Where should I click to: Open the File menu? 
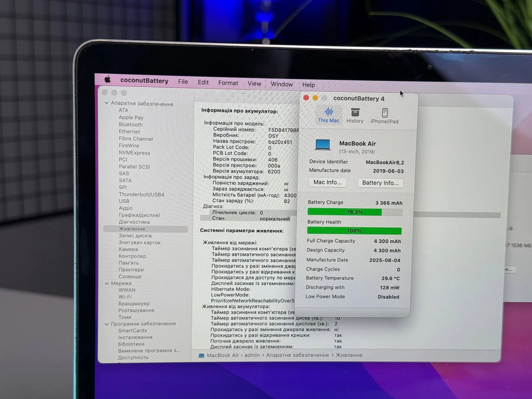coord(183,82)
